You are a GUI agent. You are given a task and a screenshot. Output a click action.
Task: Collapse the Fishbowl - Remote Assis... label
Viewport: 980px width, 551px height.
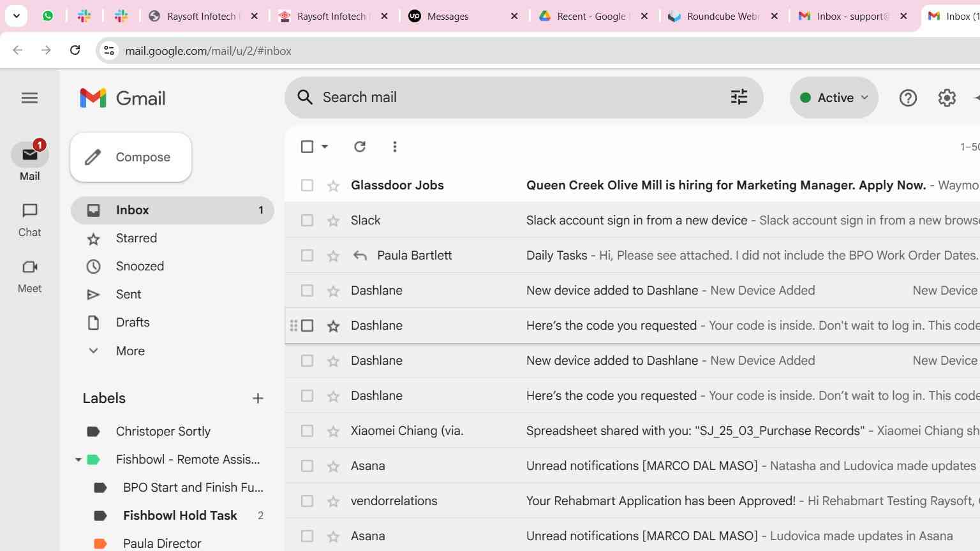pos(78,459)
